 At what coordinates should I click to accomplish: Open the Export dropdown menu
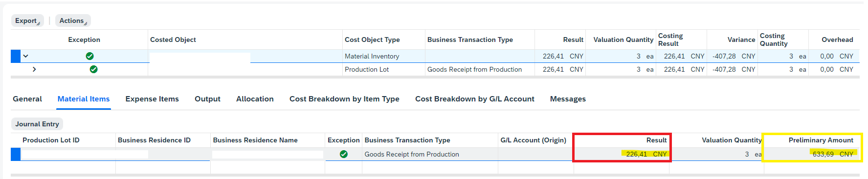[27, 20]
